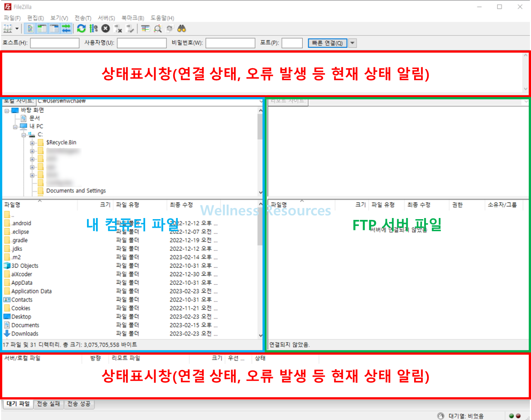Image resolution: width=531 pixels, height=420 pixels.
Task: Toggle the transfer queue display
Action: tap(66, 29)
